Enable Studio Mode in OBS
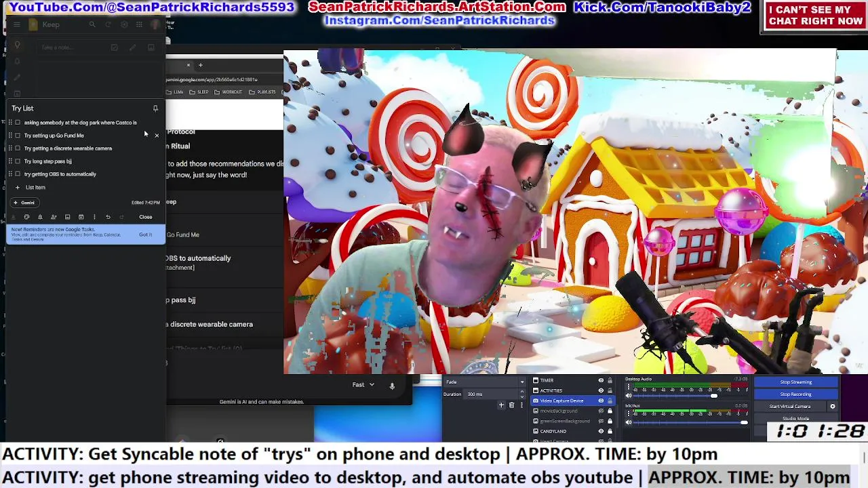 (x=795, y=419)
